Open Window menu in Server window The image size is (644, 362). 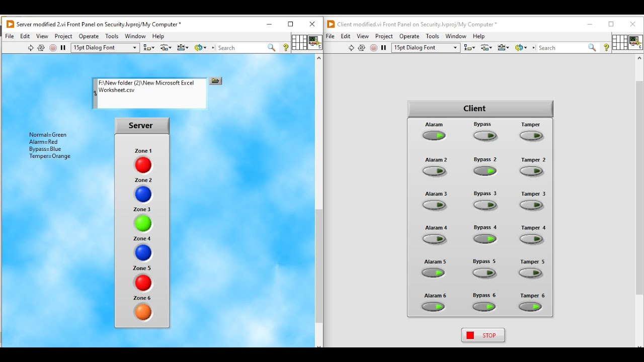click(x=135, y=36)
